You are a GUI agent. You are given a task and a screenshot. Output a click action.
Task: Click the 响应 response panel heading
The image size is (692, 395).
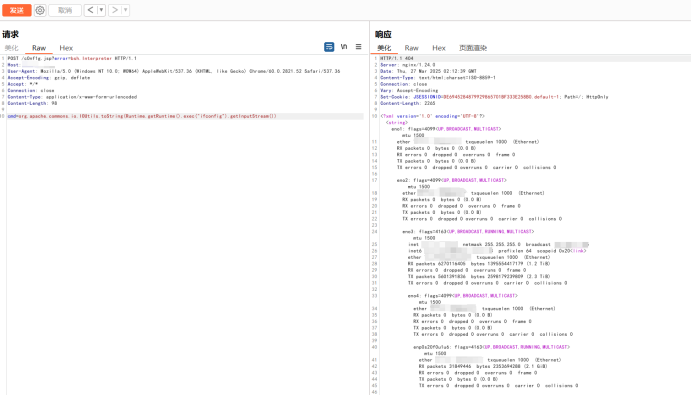(384, 34)
